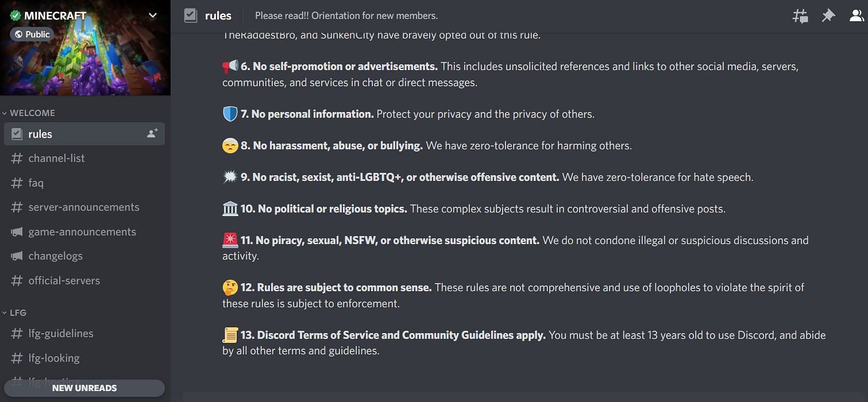Image resolution: width=868 pixels, height=402 pixels.
Task: Open the Threads panel
Action: (800, 16)
